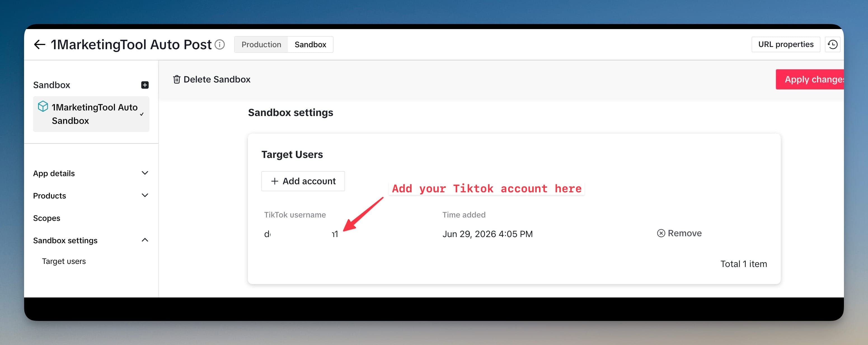Screen dimensions: 868x345
Task: Click the circled X Remove icon
Action: click(661, 233)
